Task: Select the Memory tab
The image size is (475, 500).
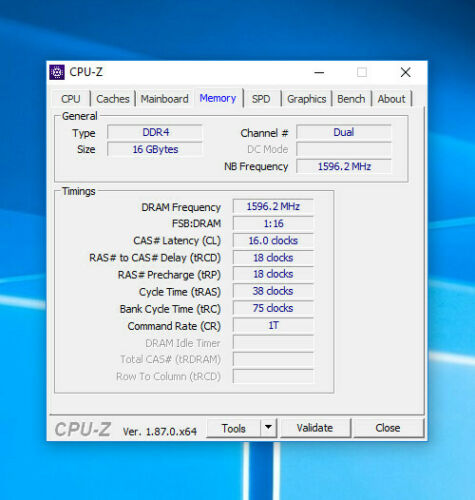Action: pos(218,98)
